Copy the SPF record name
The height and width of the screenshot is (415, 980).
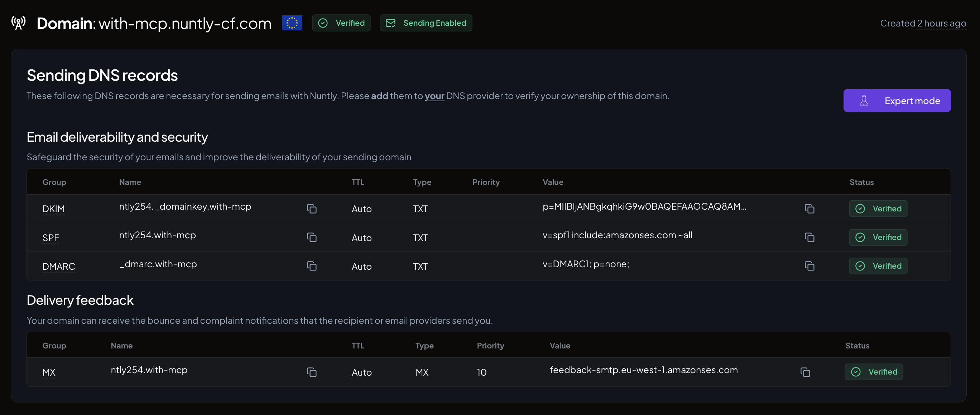[x=312, y=238]
